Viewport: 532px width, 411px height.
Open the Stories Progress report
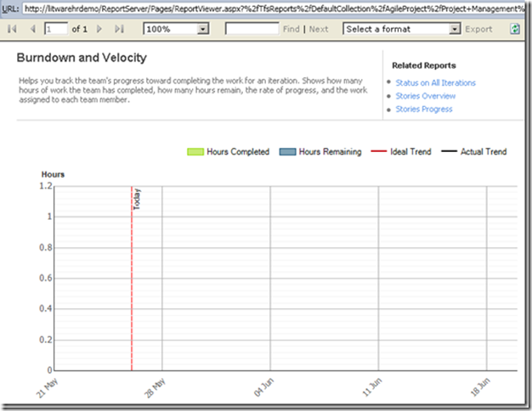pyautogui.click(x=424, y=110)
